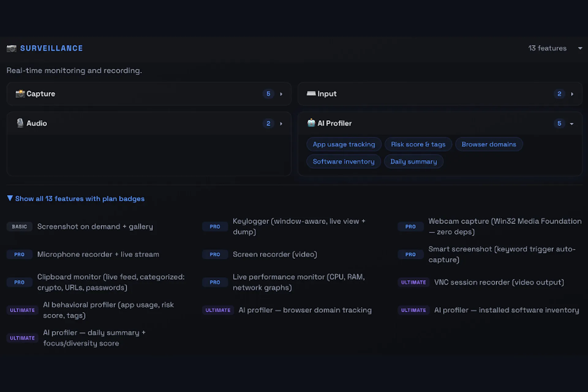Select the App usage tracking chip
This screenshot has width=588, height=392.
[344, 144]
